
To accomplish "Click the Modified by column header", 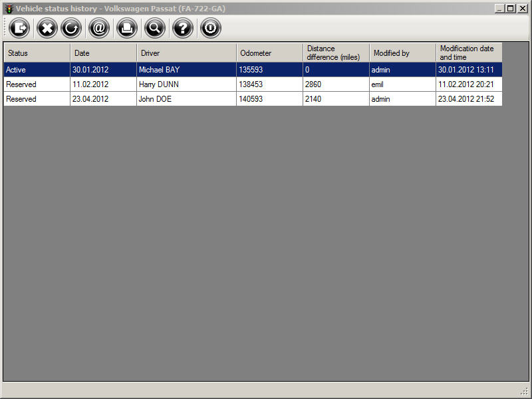I will point(402,53).
